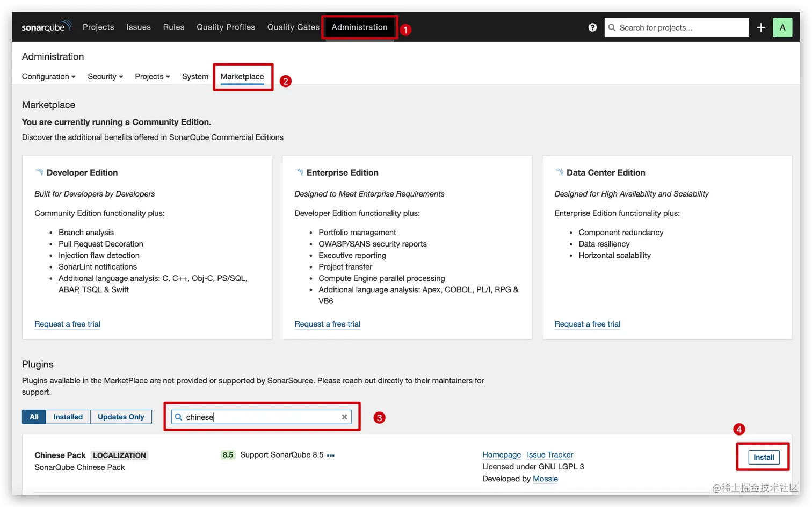Request a free trial for Developer Edition
The image size is (812, 507).
point(67,324)
